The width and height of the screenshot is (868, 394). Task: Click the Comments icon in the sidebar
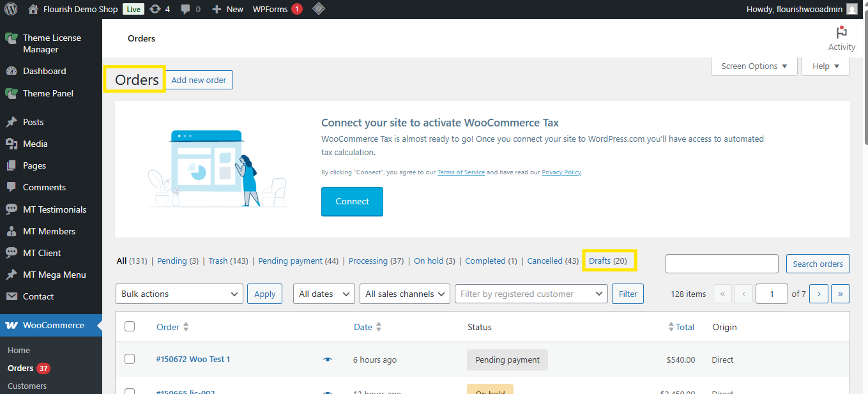click(x=11, y=188)
